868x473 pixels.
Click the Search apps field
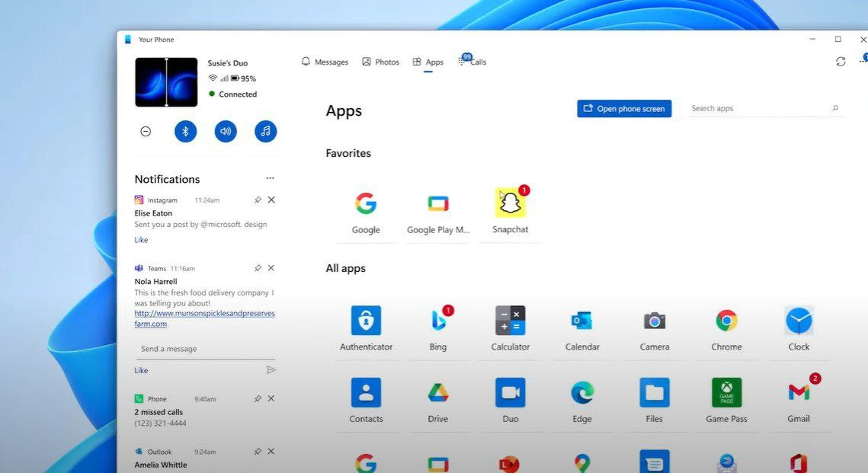pyautogui.click(x=764, y=108)
